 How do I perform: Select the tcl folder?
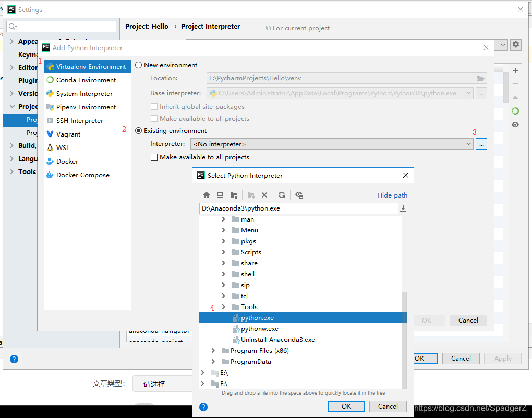244,296
